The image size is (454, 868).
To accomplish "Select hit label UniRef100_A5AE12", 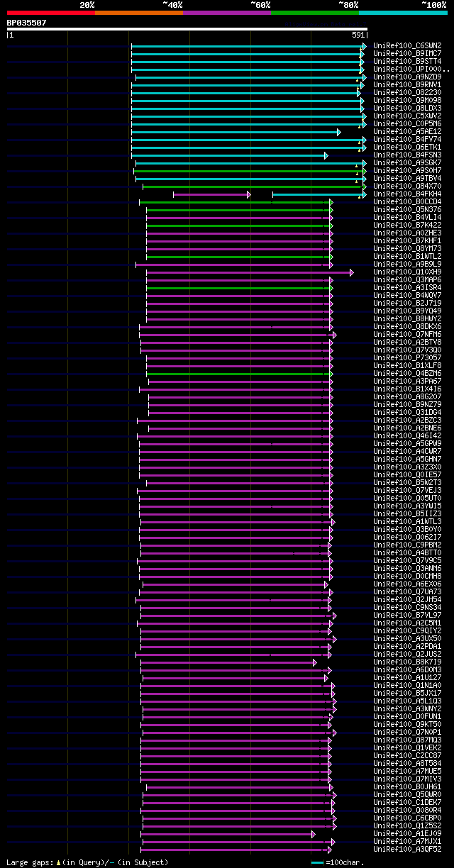I will (x=407, y=131).
